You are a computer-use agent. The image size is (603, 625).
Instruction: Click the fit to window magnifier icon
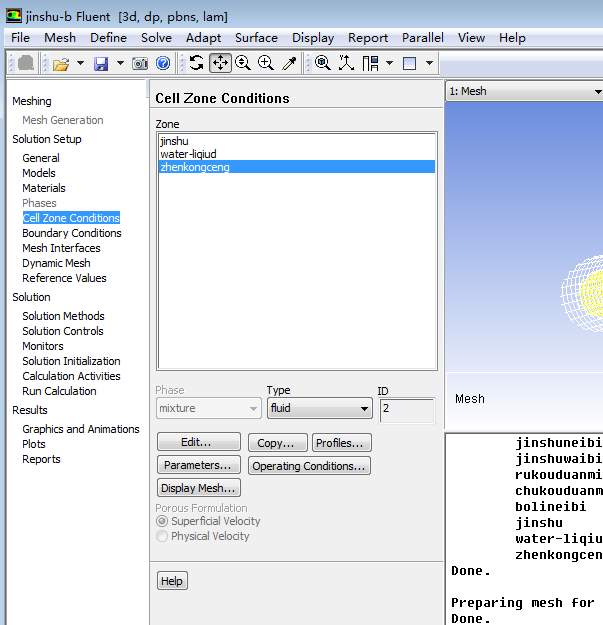323,63
